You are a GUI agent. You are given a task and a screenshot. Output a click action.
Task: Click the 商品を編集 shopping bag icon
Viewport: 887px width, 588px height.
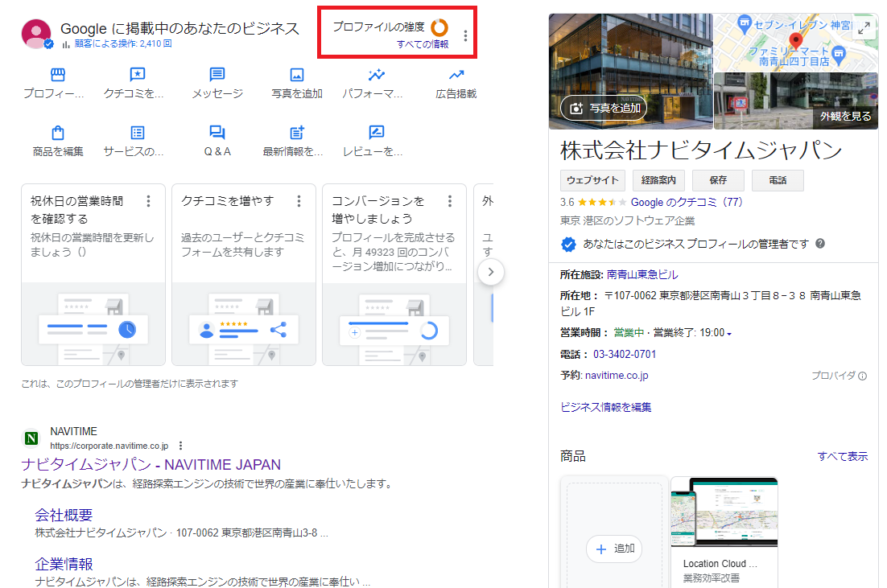pyautogui.click(x=58, y=133)
